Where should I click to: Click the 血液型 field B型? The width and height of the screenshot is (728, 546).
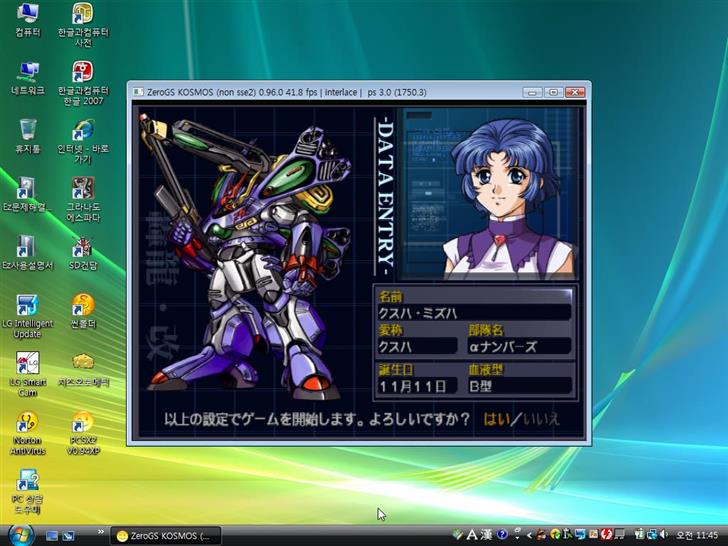(x=520, y=386)
